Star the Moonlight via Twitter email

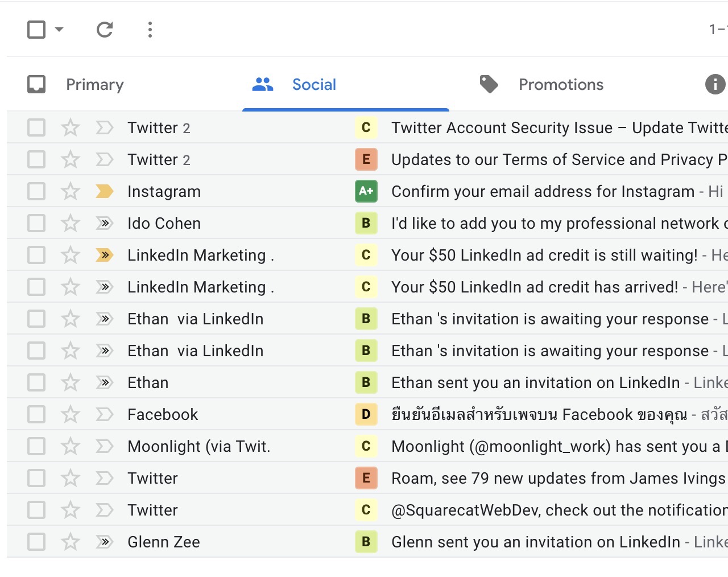[71, 446]
